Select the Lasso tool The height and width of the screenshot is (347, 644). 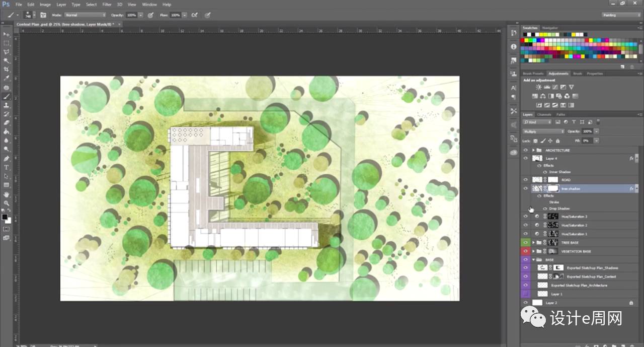7,51
